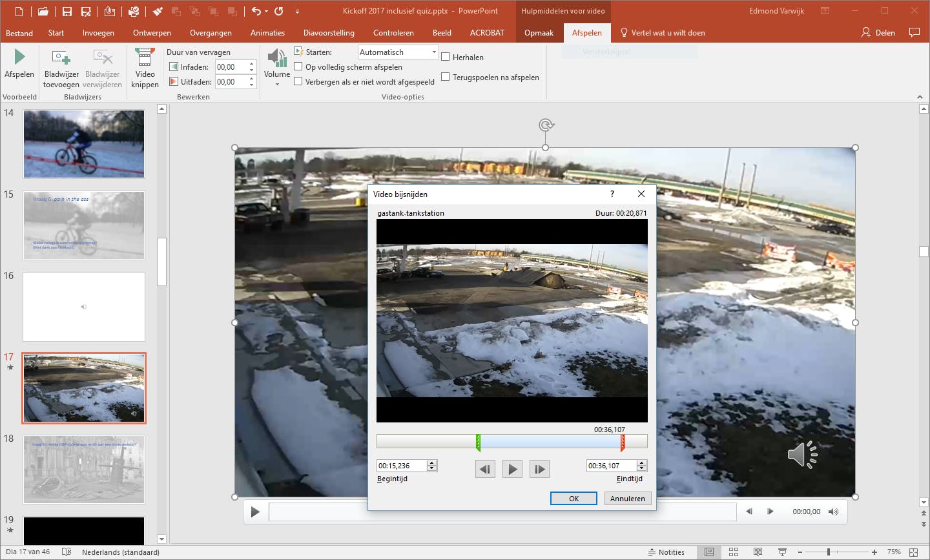The width and height of the screenshot is (930, 560).
Task: Step to previous frame in trim dialog
Action: [x=485, y=469]
